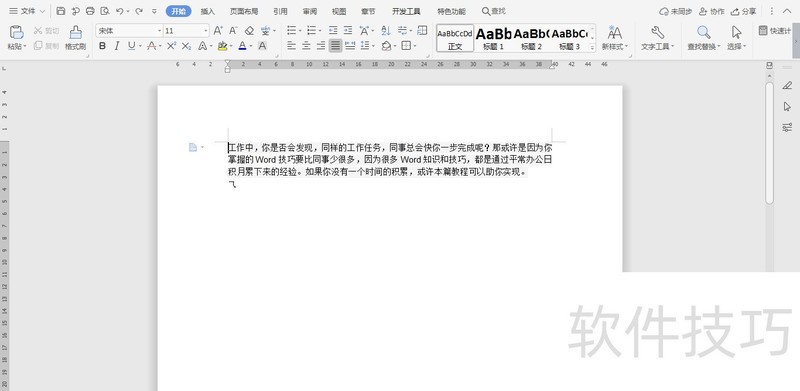This screenshot has width=800, height=391.
Task: Apply the 标题 1 heading style
Action: pyautogui.click(x=493, y=38)
